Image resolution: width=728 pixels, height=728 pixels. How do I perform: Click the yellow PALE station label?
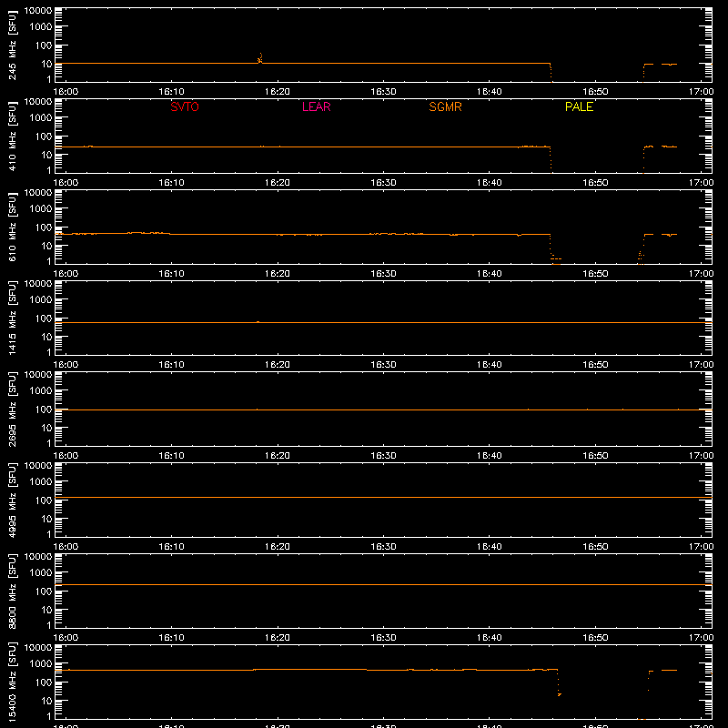pyautogui.click(x=579, y=106)
